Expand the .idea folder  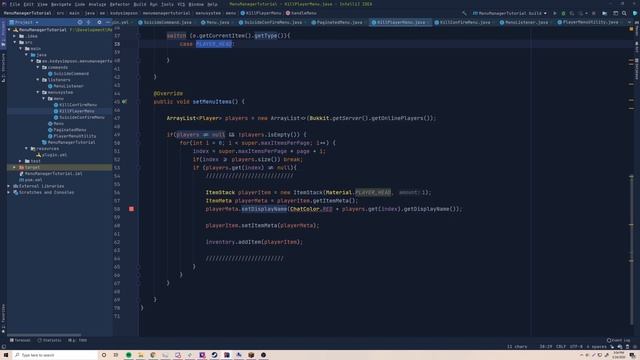coord(15,36)
